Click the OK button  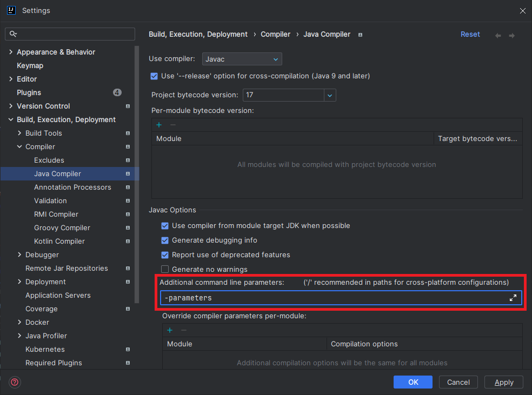413,382
